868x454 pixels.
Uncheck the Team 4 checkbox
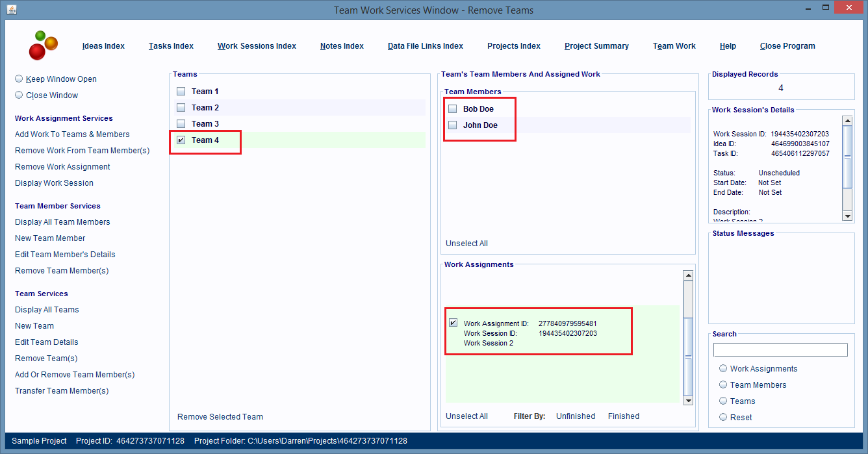point(181,140)
